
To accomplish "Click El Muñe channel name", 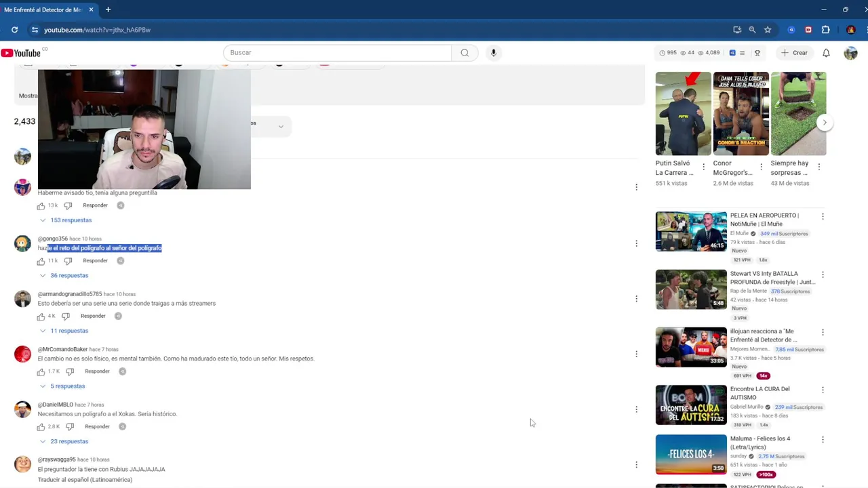I will [x=741, y=234].
